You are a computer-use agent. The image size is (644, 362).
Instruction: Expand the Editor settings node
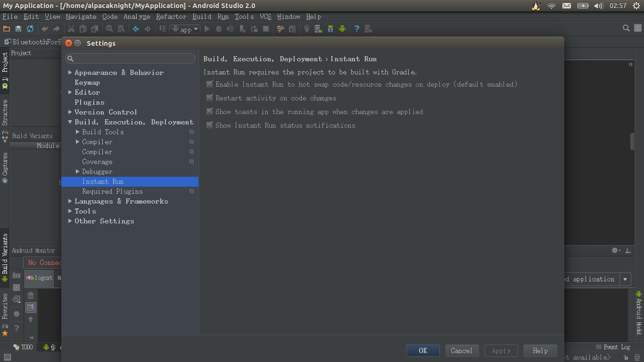tap(70, 92)
